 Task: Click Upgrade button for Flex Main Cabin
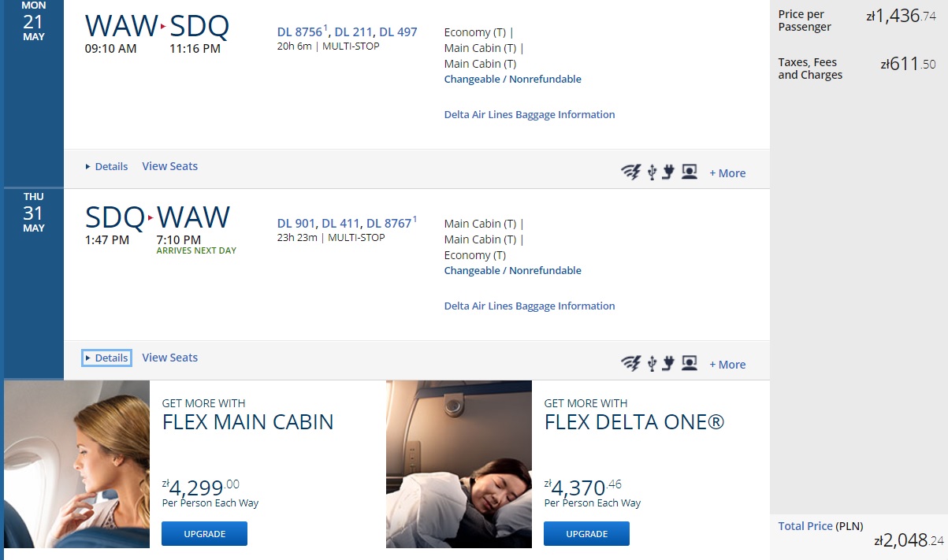click(x=205, y=533)
